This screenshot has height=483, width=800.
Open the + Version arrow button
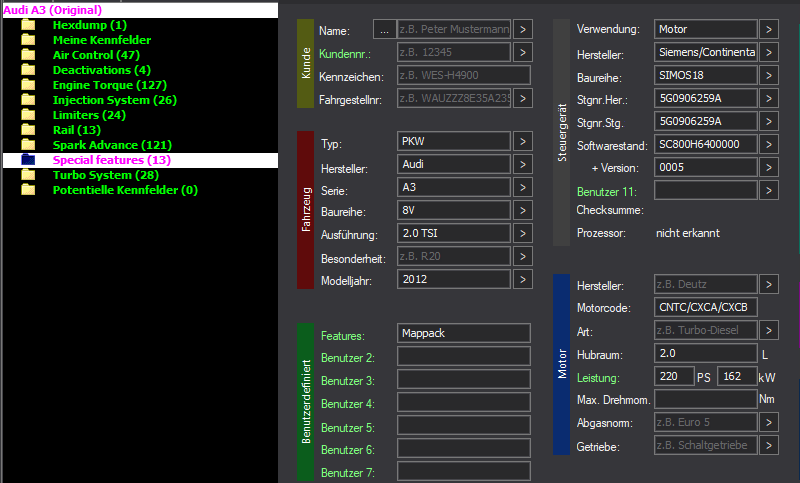point(769,167)
